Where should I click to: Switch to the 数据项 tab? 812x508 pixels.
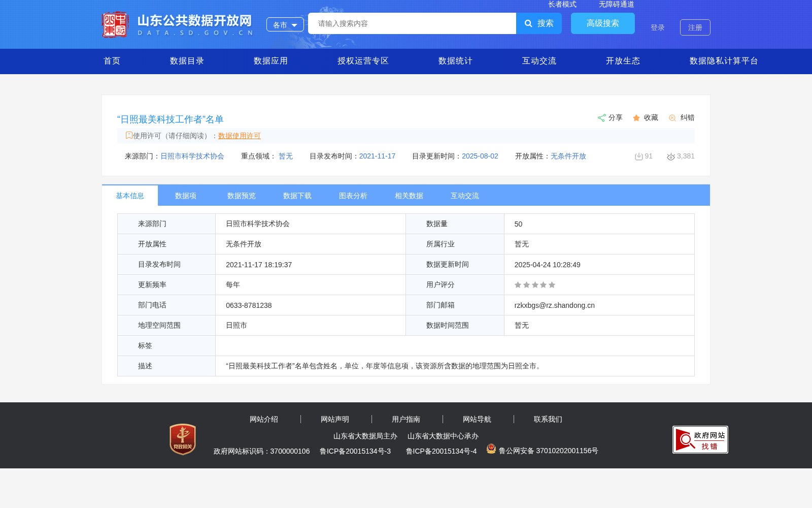coord(186,196)
